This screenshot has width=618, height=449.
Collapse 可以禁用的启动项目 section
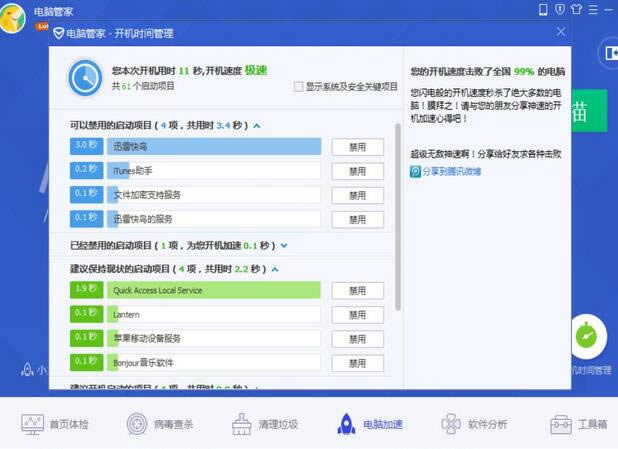coord(257,126)
